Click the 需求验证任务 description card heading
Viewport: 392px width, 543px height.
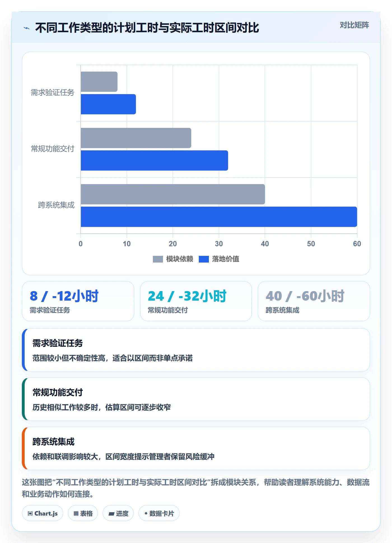(58, 343)
